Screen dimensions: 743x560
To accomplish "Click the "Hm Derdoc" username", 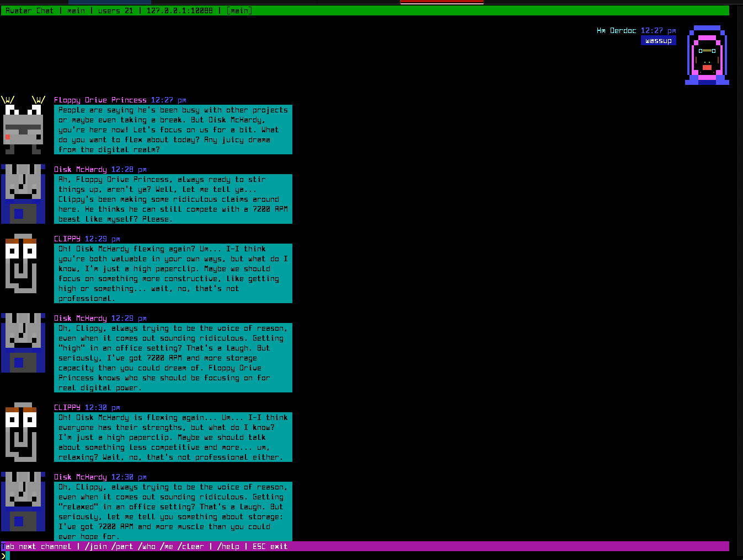I will click(x=617, y=30).
